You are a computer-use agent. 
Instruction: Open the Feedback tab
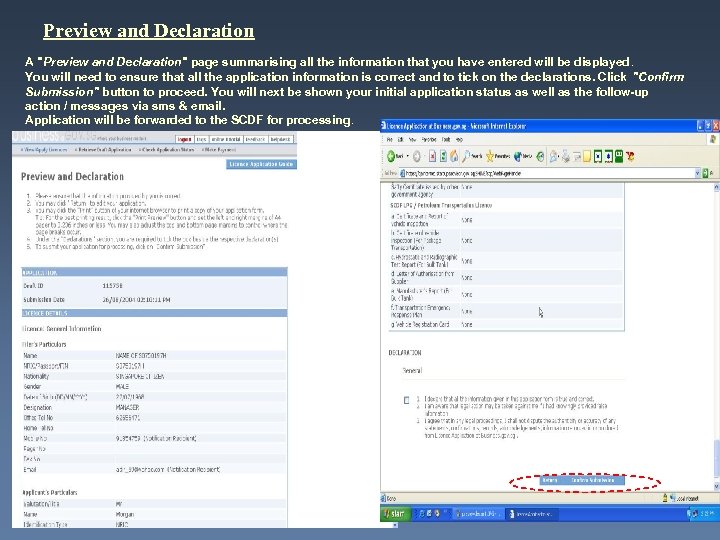(255, 139)
